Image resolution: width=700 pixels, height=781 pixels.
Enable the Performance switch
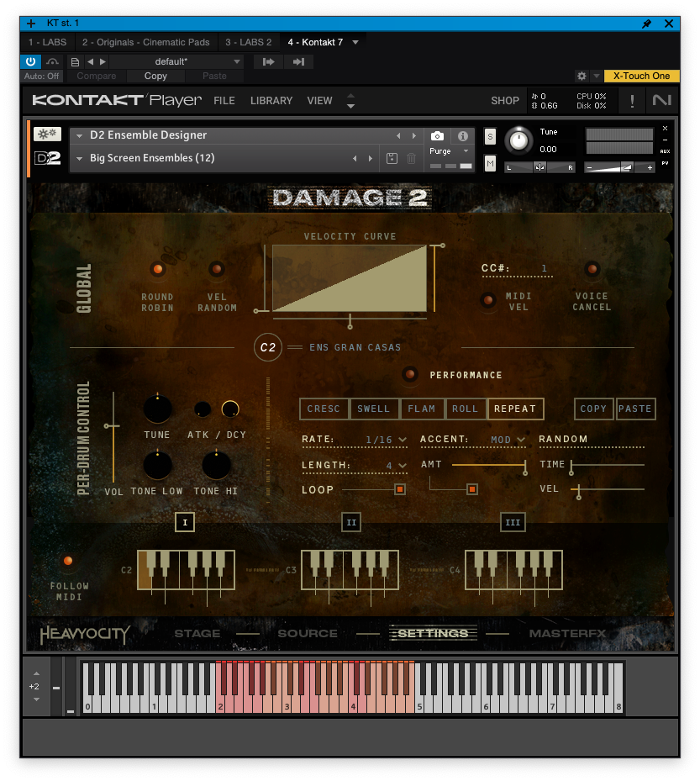tap(410, 374)
